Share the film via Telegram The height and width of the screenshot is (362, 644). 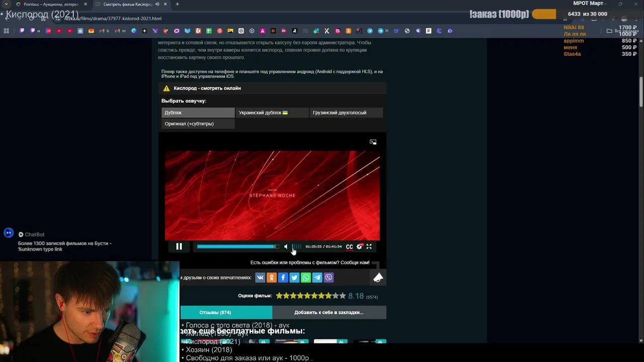[x=317, y=278]
